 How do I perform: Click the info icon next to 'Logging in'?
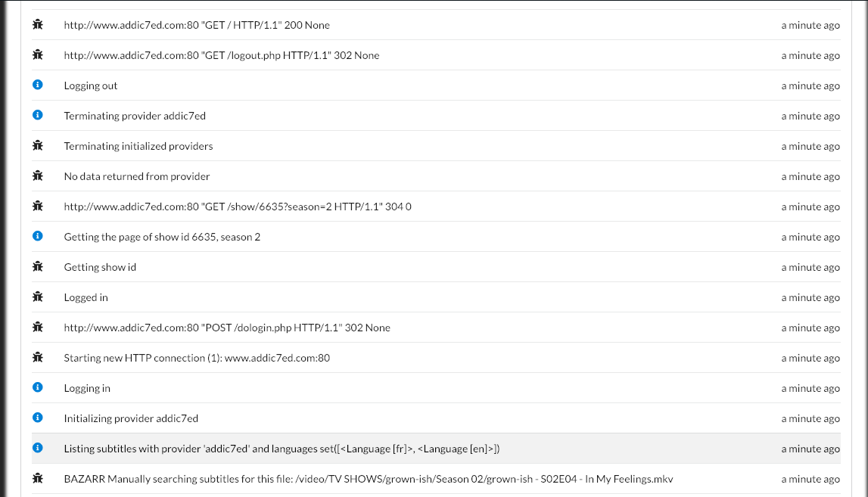(x=37, y=387)
